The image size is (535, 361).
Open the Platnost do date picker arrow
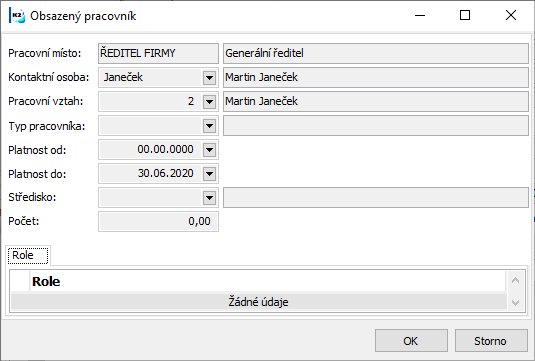click(209, 174)
